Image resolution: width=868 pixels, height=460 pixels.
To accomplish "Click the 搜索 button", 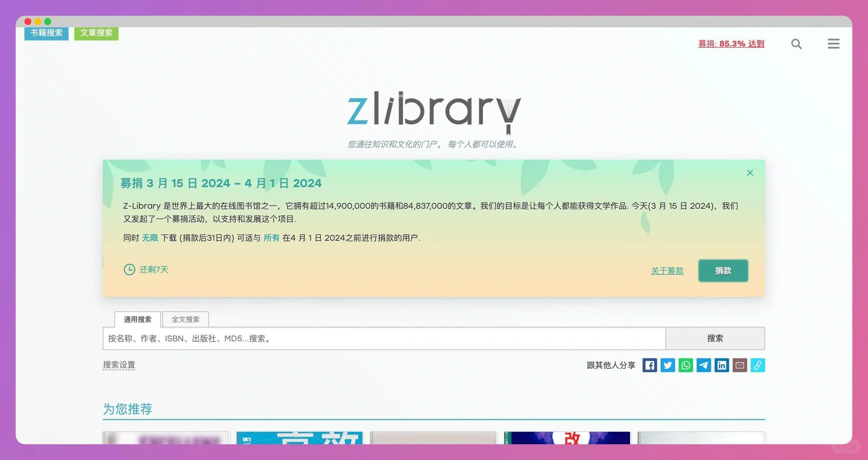I will point(715,338).
